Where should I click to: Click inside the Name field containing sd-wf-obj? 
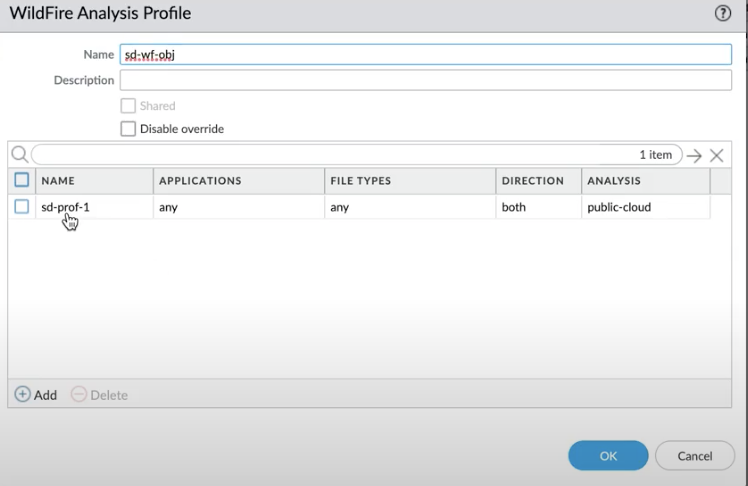pos(425,55)
